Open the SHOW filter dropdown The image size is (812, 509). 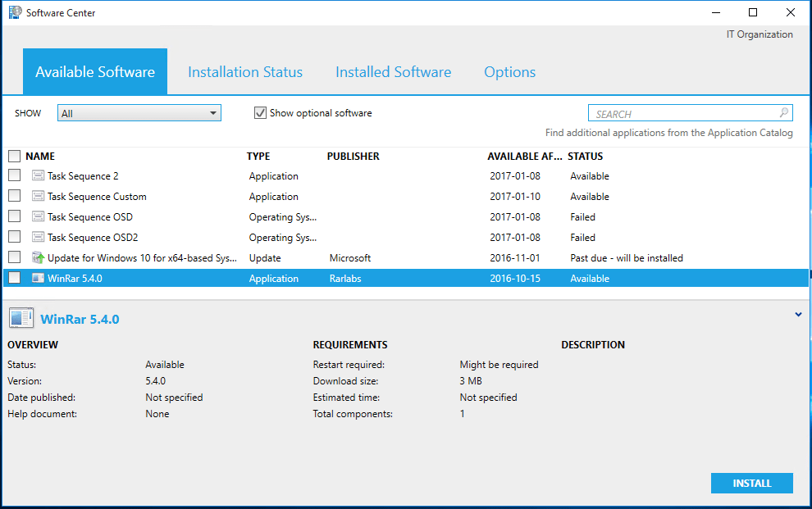click(139, 113)
